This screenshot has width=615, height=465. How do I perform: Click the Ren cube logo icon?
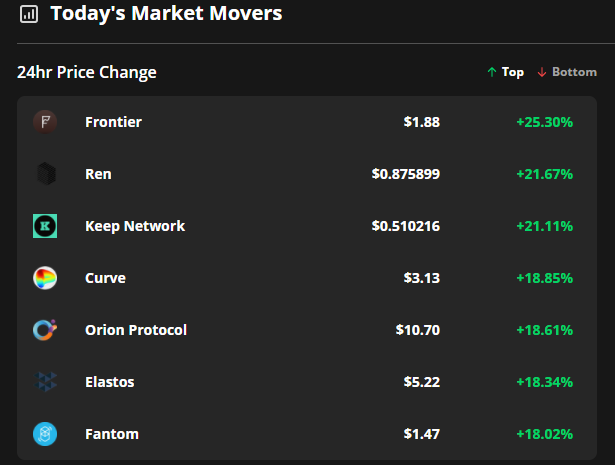point(46,174)
